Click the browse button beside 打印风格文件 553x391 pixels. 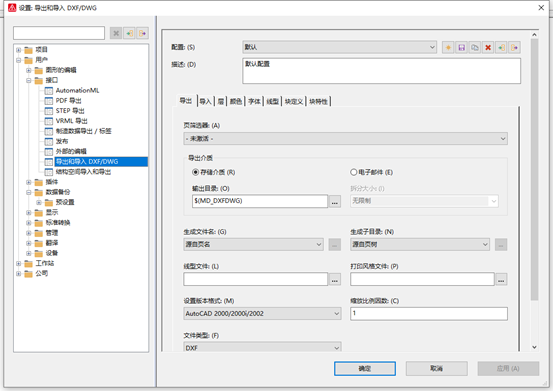[x=501, y=280]
